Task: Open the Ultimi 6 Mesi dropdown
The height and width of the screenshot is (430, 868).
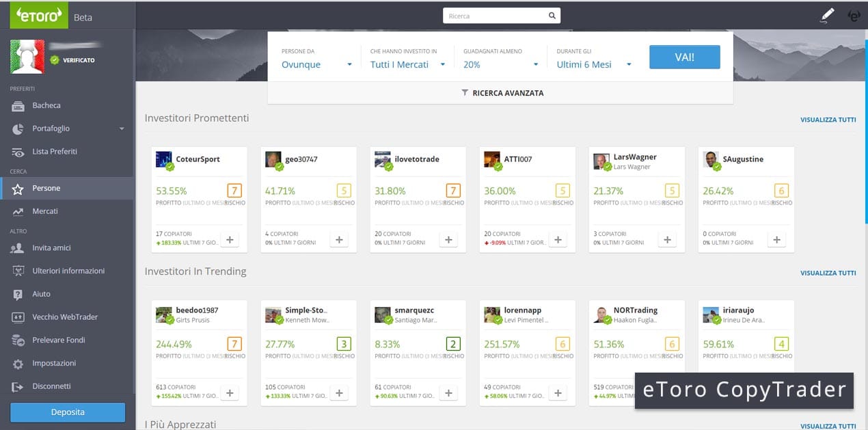Action: pyautogui.click(x=594, y=64)
